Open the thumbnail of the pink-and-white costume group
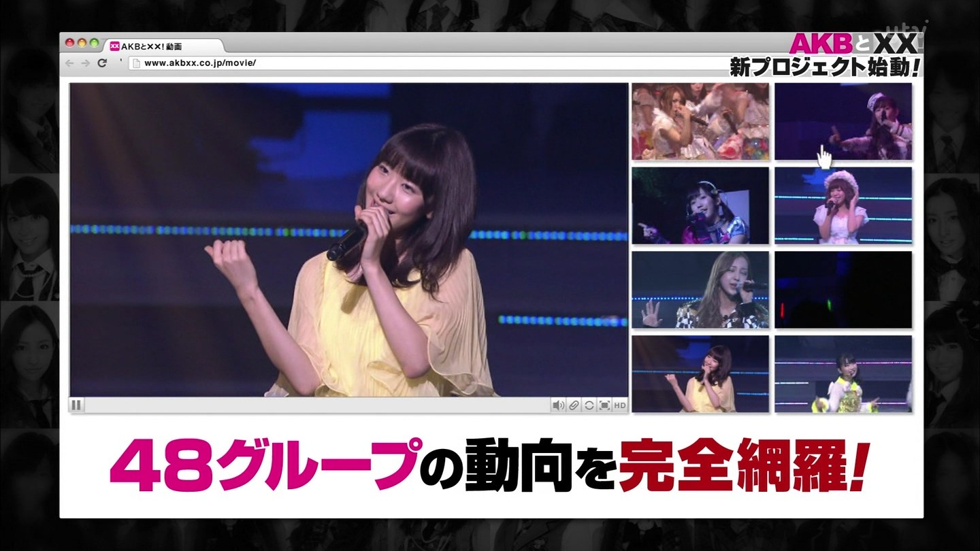This screenshot has height=551, width=980. (x=700, y=122)
